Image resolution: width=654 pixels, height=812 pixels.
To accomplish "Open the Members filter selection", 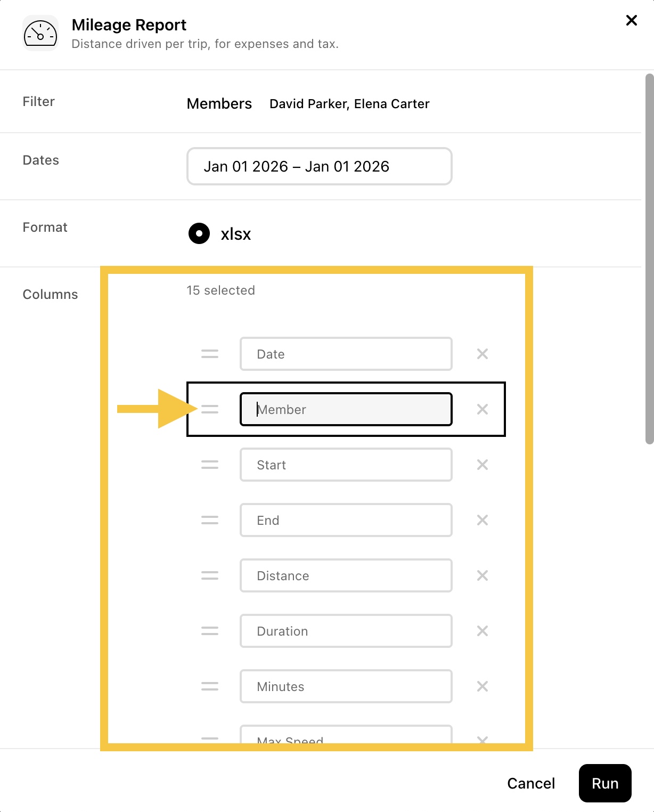I will [219, 103].
